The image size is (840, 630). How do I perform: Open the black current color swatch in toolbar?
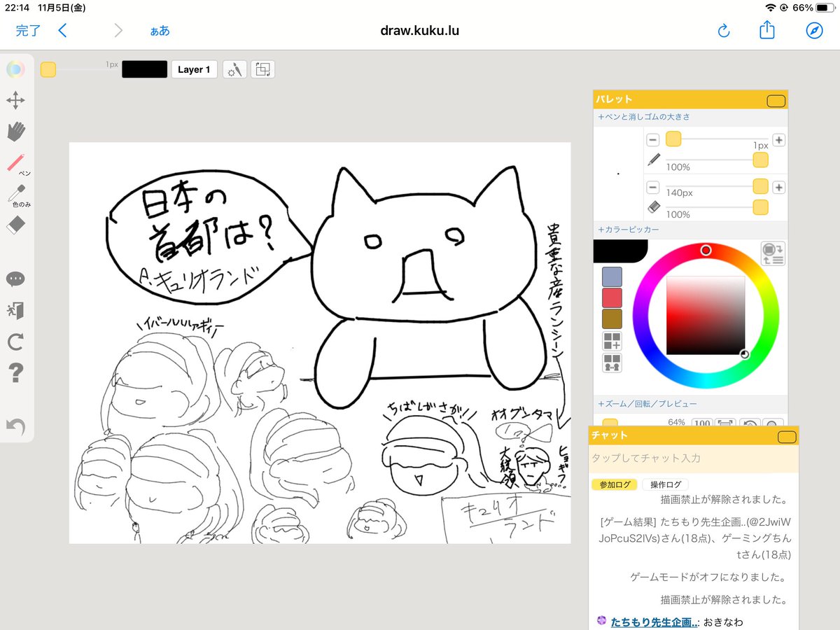point(145,69)
